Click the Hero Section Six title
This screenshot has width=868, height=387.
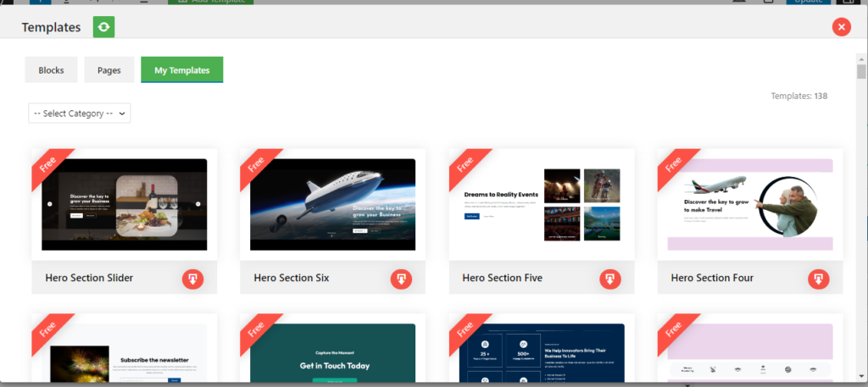(x=292, y=278)
